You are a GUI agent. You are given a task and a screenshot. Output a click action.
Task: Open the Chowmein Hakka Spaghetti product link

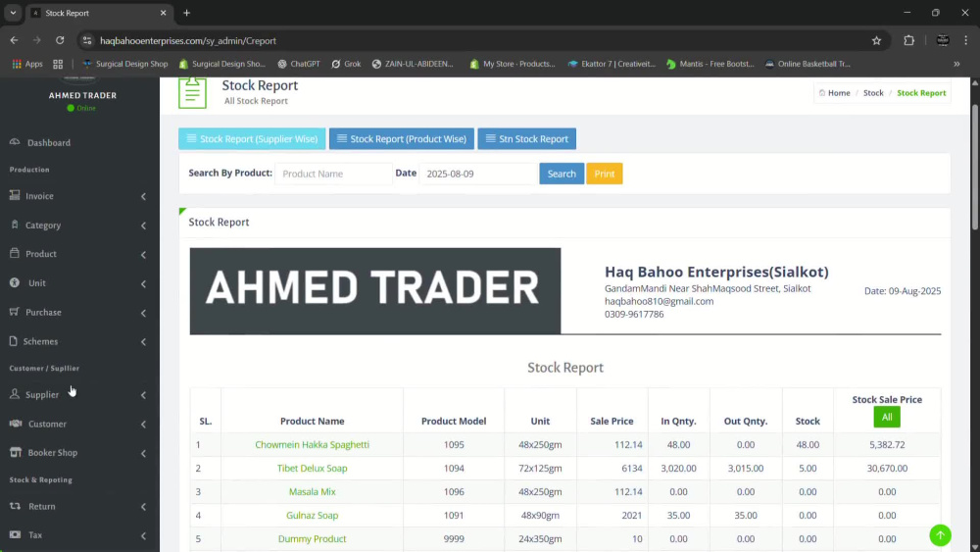tap(312, 444)
